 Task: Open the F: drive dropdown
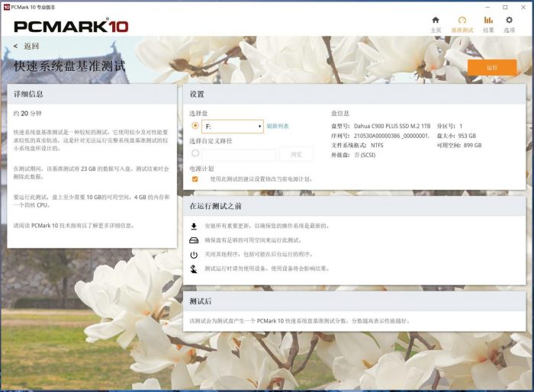(x=233, y=126)
